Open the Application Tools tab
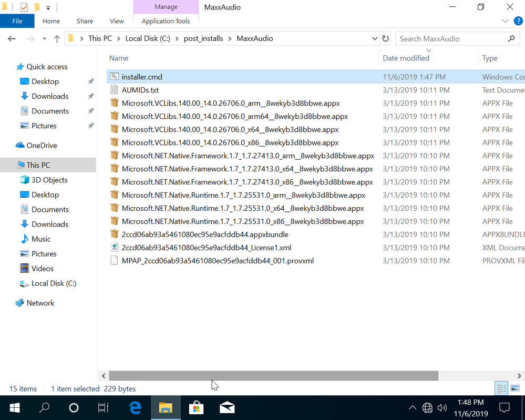Screen dimensions: 525x420 (x=166, y=21)
